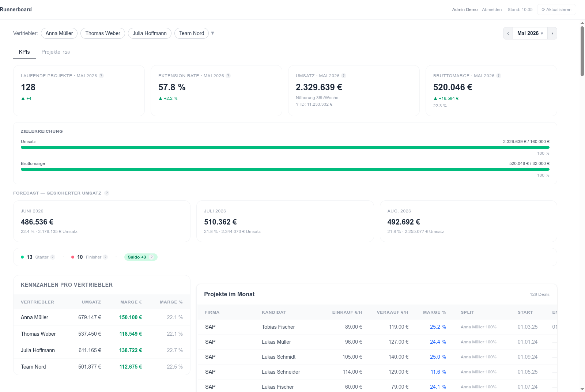Click the YTD: 11.233.332 € text
Screen dimensions: 585x392
pos(314,104)
